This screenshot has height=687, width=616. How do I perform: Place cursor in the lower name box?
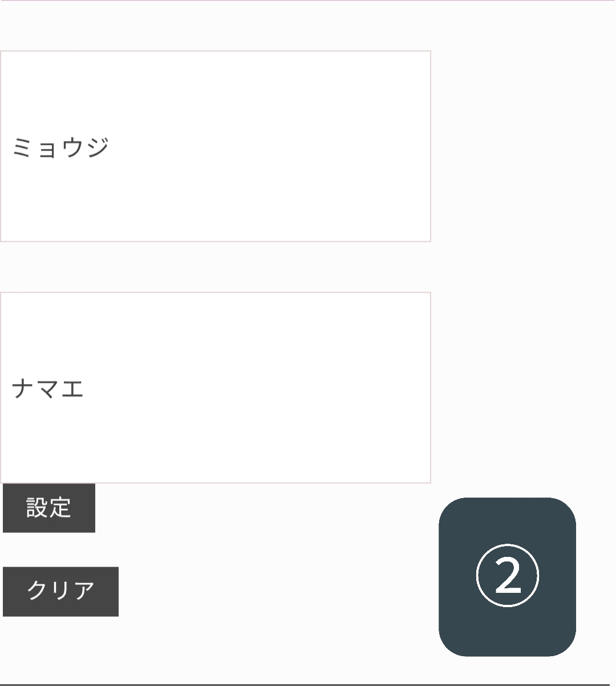pyautogui.click(x=215, y=388)
